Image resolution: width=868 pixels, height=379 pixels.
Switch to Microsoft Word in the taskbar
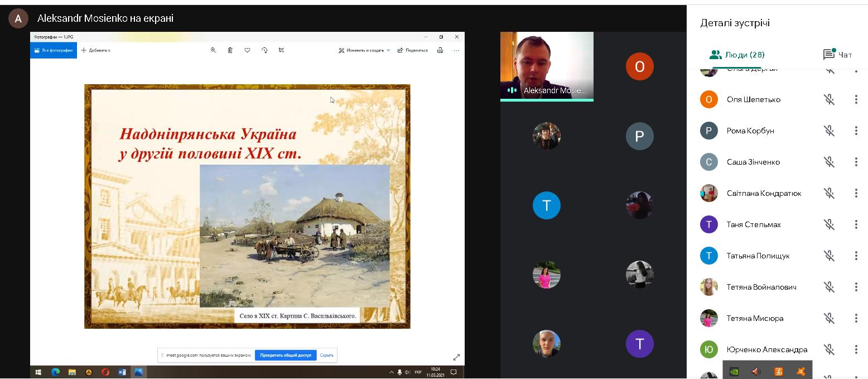(x=122, y=372)
